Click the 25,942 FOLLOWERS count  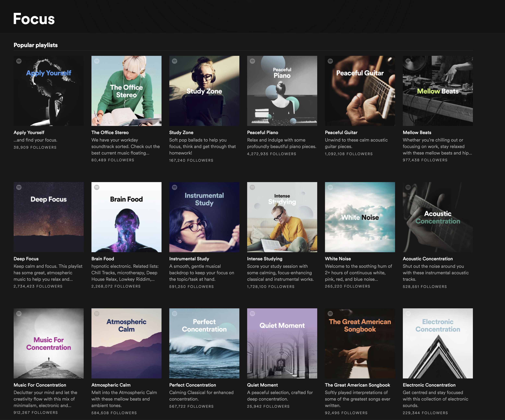268,406
